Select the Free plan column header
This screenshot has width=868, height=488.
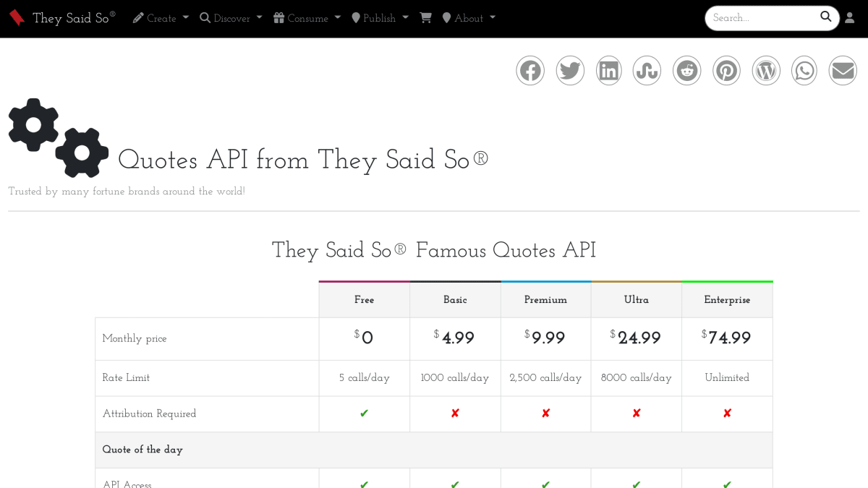(365, 300)
